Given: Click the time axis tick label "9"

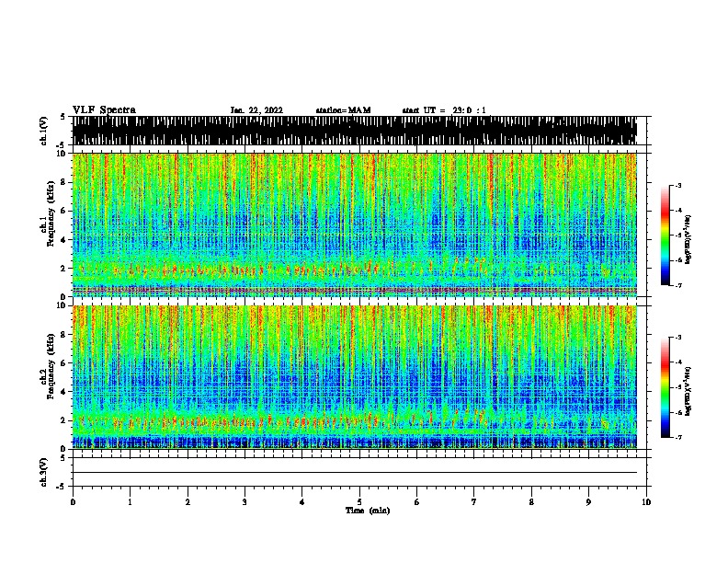Looking at the screenshot, I should click(588, 501).
